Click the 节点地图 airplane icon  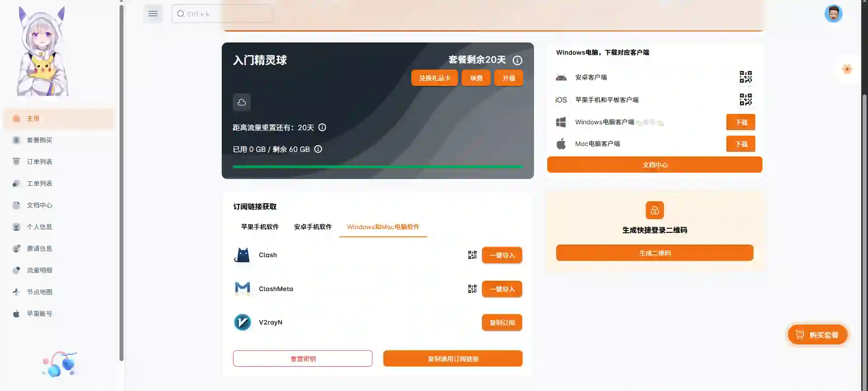click(x=16, y=292)
